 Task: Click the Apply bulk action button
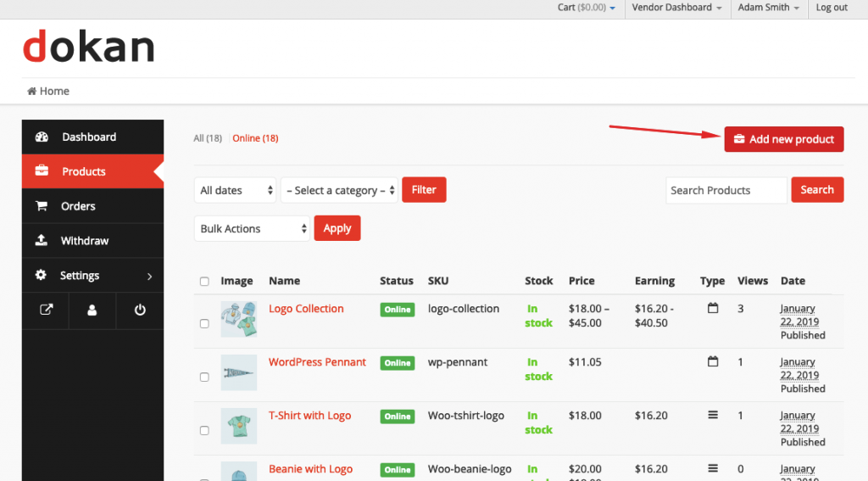(337, 228)
